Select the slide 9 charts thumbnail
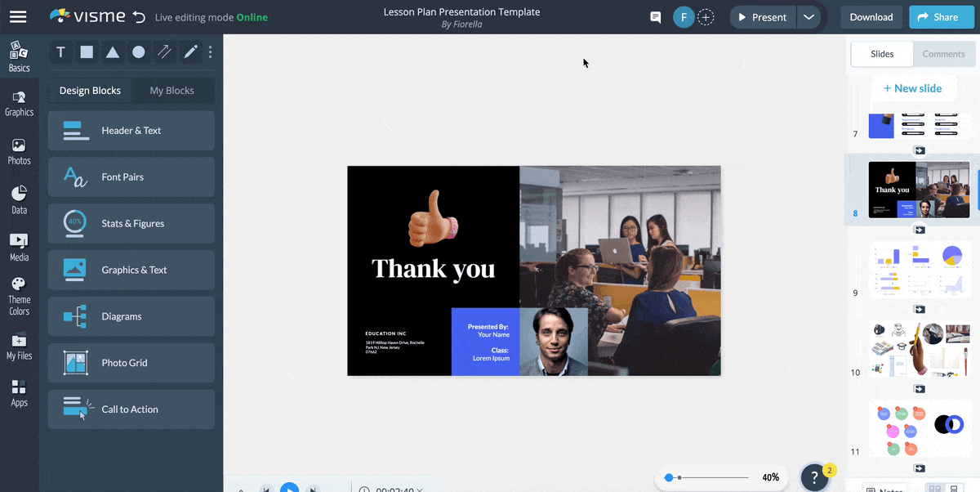Viewport: 980px width, 492px height. [x=919, y=268]
